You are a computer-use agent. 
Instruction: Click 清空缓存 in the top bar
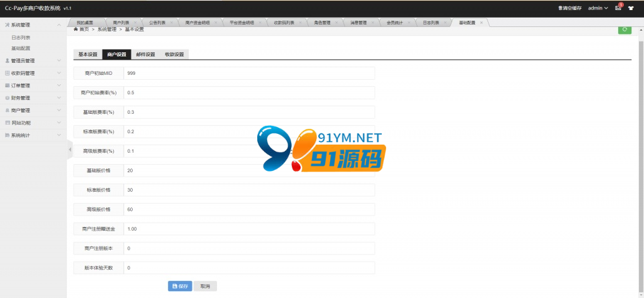pyautogui.click(x=570, y=8)
